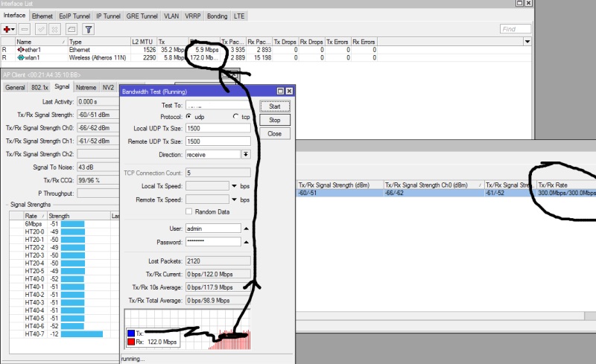Sort by the Tx Drops column header
Screen dimensions: 596x364
click(x=285, y=42)
